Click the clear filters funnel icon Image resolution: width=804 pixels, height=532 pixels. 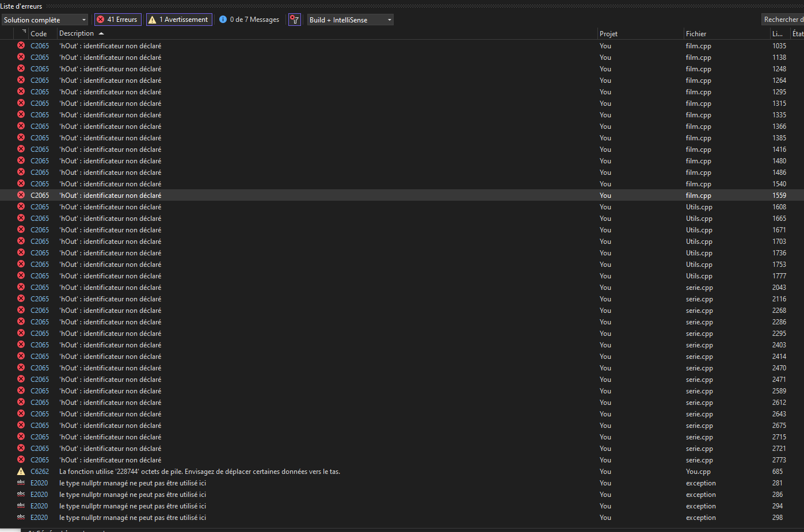point(295,20)
